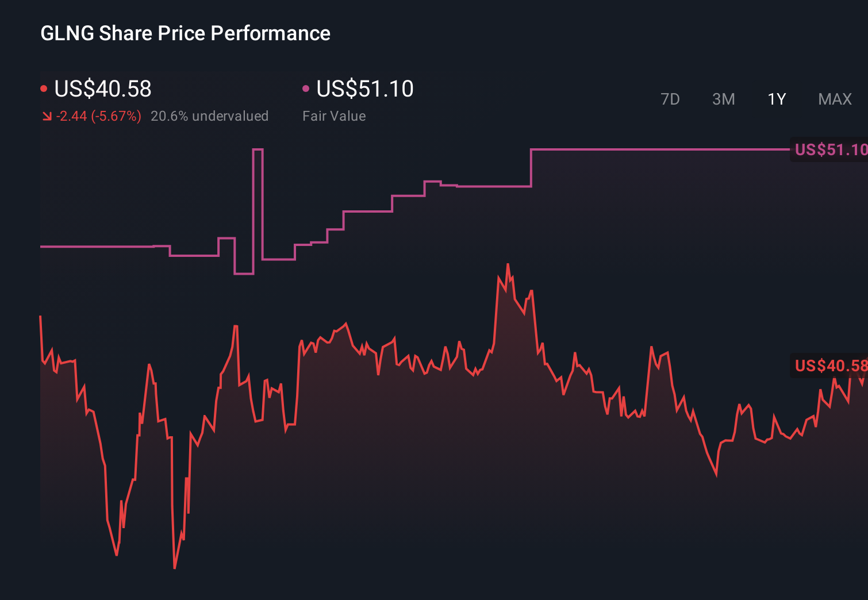Click the pink Fair Value legend dot
Screen dimensions: 868x600
[x=306, y=89]
